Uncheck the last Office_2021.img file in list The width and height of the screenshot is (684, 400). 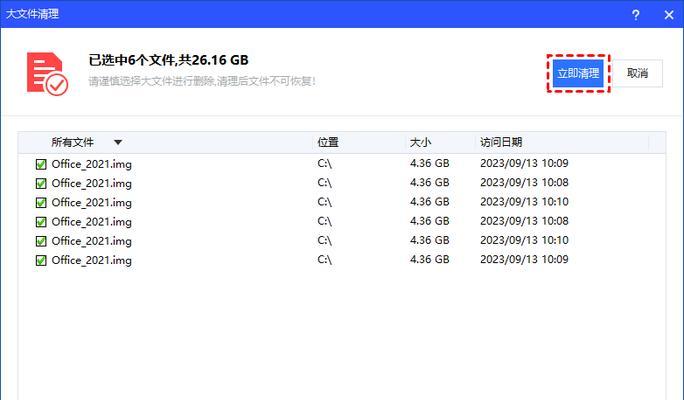(x=41, y=260)
